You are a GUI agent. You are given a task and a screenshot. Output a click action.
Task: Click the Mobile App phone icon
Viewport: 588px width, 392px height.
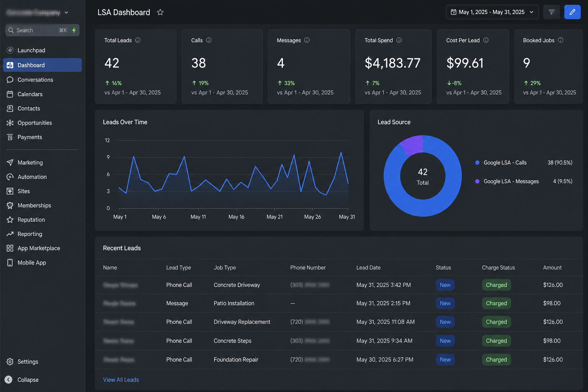pyautogui.click(x=10, y=263)
